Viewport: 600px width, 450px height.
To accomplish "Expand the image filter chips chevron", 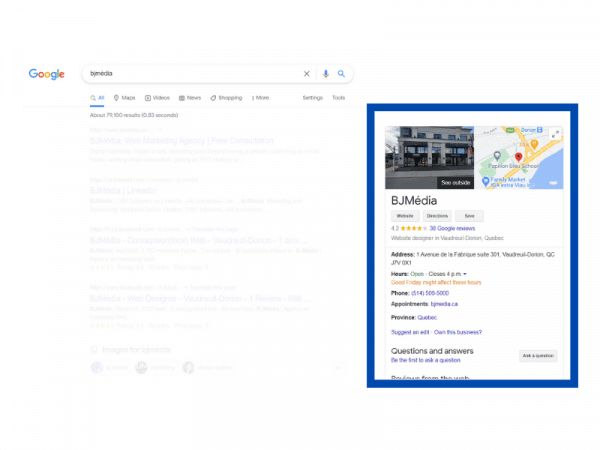I will 338,368.
